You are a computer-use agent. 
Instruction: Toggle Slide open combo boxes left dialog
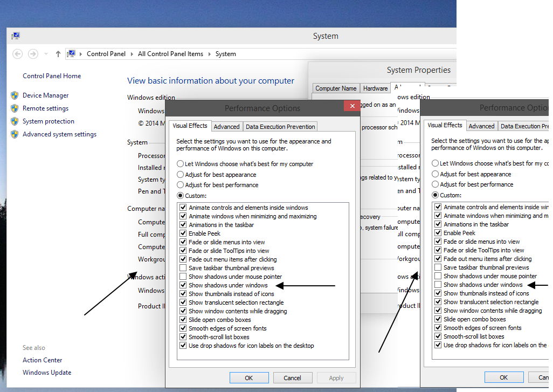tap(183, 320)
